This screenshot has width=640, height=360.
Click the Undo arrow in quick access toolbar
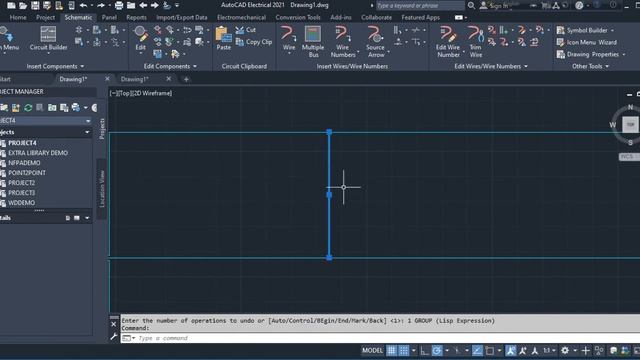click(x=83, y=5)
